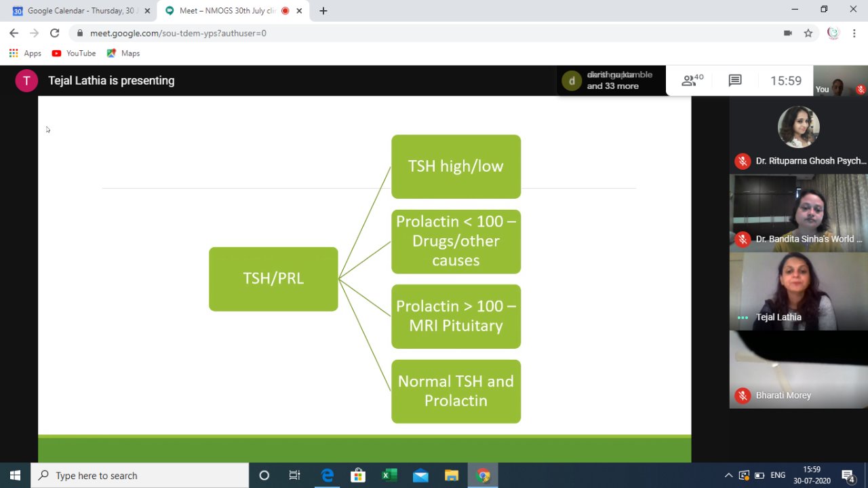Open the participants list showing 40 people

(x=692, y=81)
